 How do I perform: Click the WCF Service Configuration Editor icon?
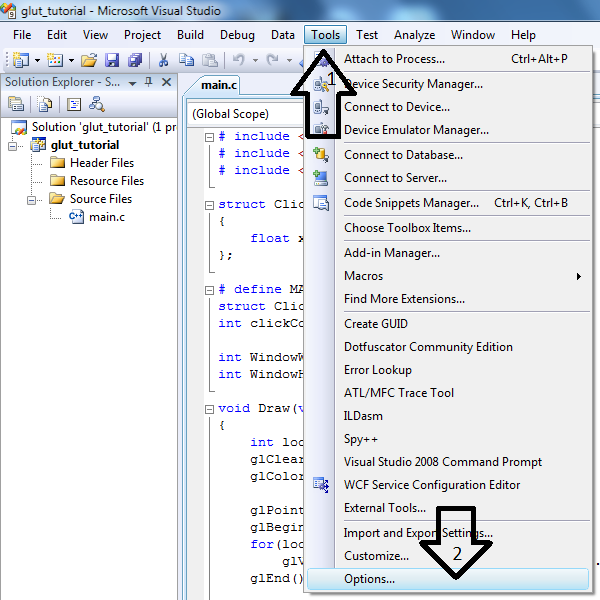click(321, 485)
